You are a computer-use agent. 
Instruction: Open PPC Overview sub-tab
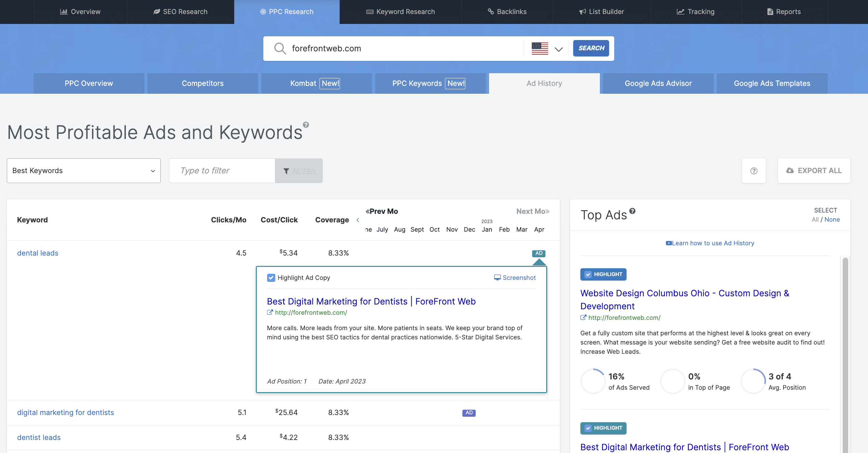coord(89,83)
